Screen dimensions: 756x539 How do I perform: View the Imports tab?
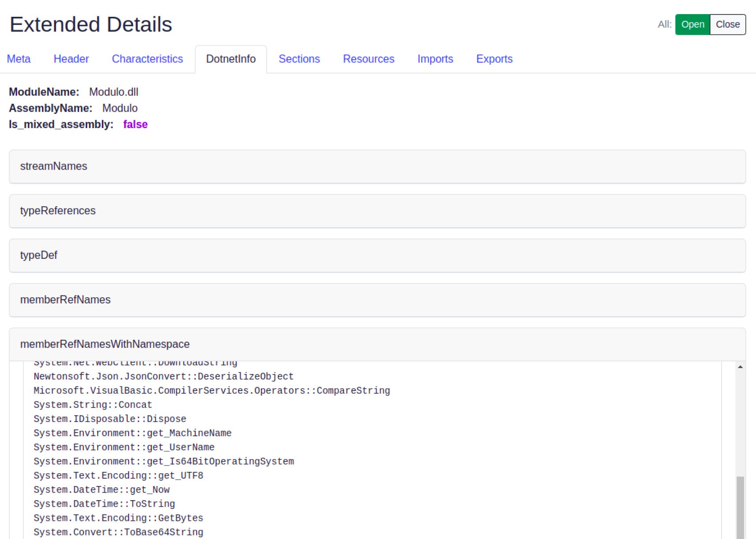(435, 59)
